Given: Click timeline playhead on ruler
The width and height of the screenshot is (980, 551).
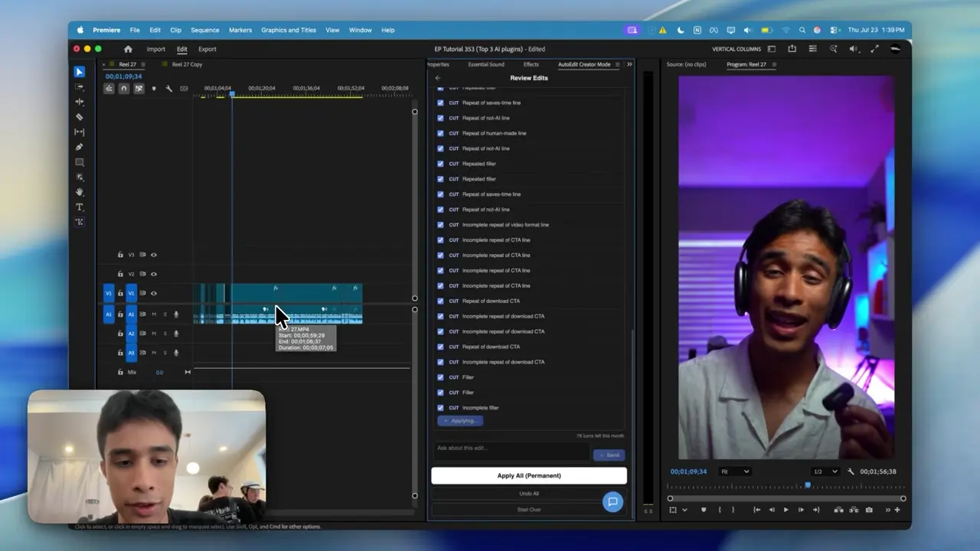Looking at the screenshot, I should (232, 93).
